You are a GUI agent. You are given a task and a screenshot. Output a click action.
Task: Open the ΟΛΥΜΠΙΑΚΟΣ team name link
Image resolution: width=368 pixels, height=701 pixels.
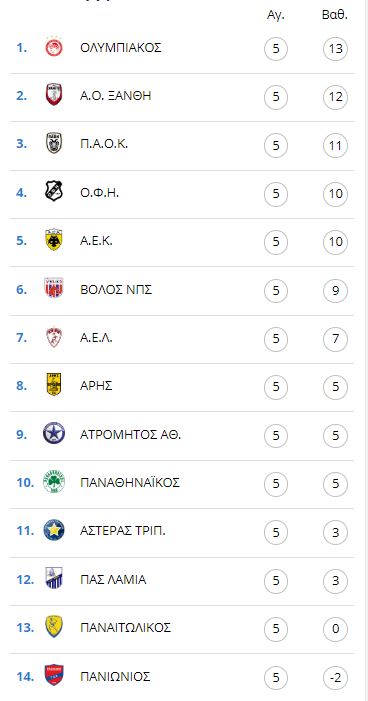tap(121, 48)
